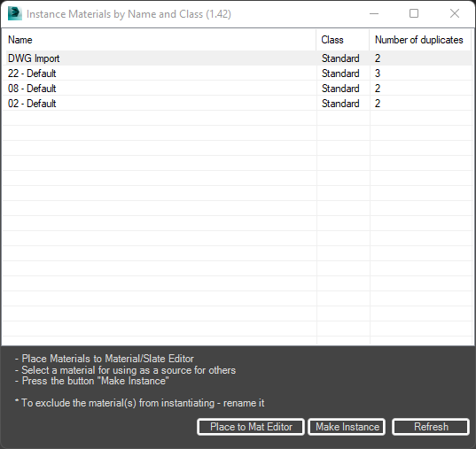Refresh the duplicate materials list
This screenshot has width=476, height=449.
(431, 427)
